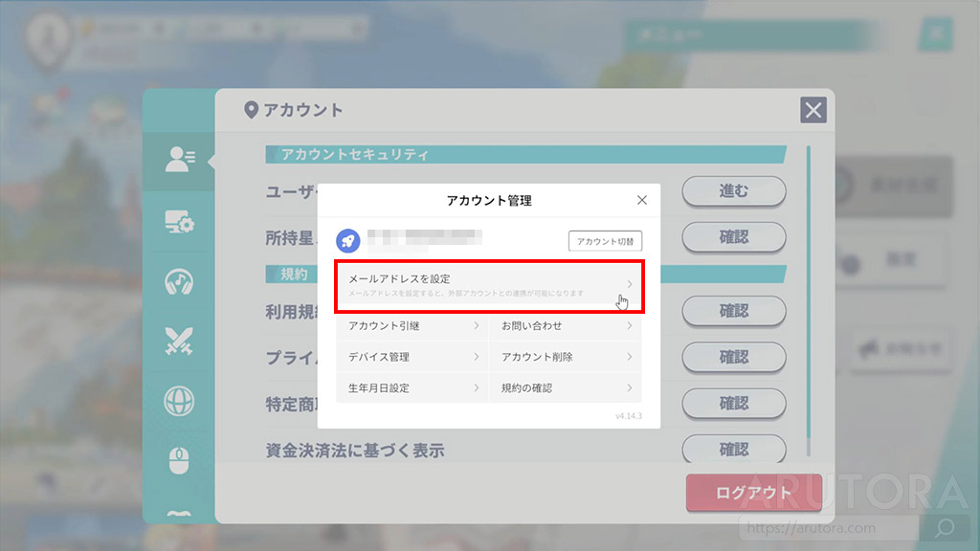
Task: Select the display settings monitor icon
Action: [179, 223]
